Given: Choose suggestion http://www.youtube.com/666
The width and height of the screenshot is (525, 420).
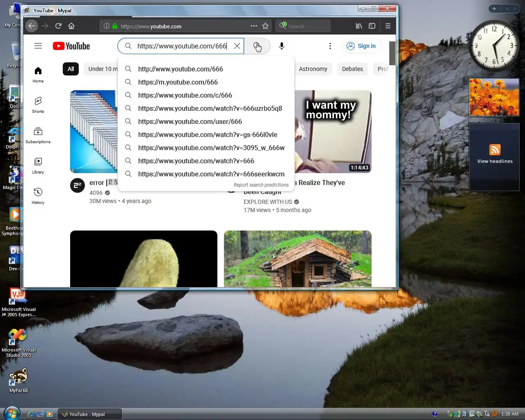Looking at the screenshot, I should pyautogui.click(x=206, y=69).
